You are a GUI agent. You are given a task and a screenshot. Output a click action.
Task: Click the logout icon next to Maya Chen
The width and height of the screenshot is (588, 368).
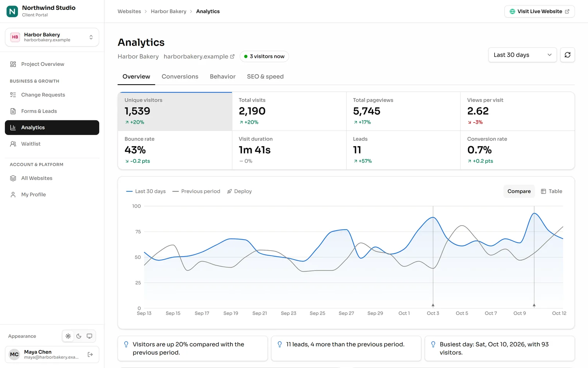[90, 354]
